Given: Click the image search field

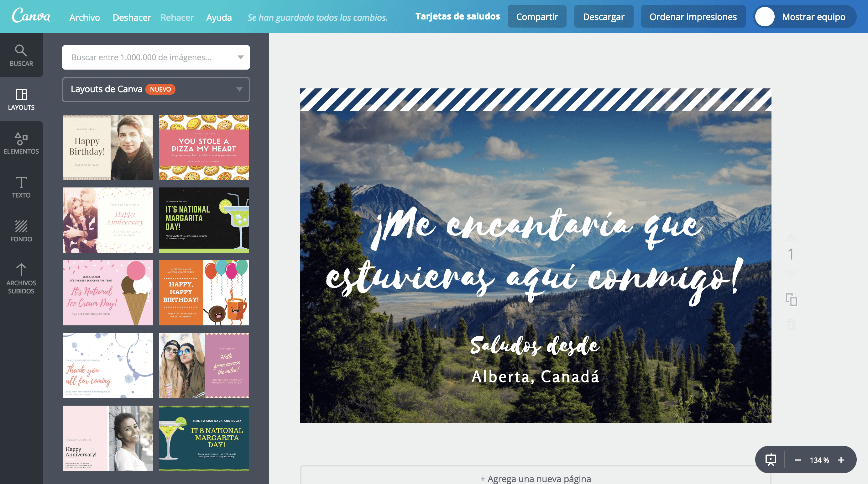Looking at the screenshot, I should 156,57.
